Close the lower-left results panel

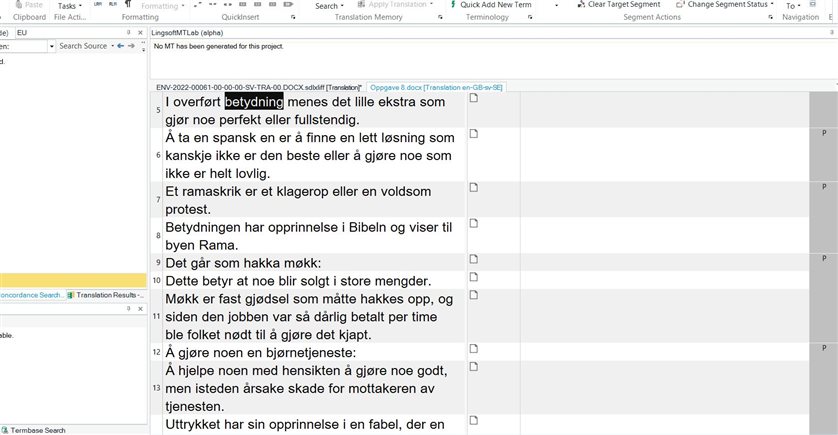tap(141, 309)
